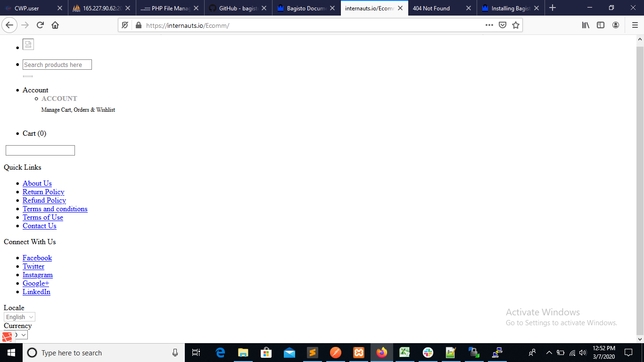Show site security padlock info
This screenshot has width=644, height=362.
(x=138, y=25)
